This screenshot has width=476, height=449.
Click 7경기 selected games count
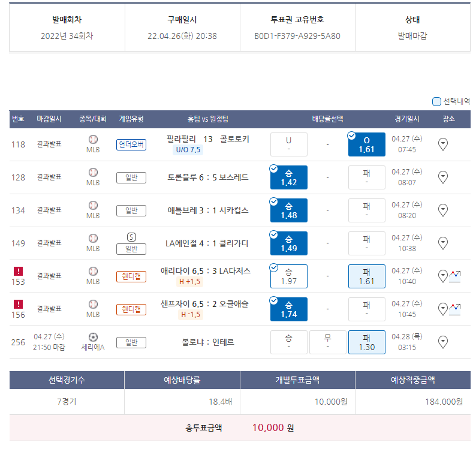coord(67,402)
